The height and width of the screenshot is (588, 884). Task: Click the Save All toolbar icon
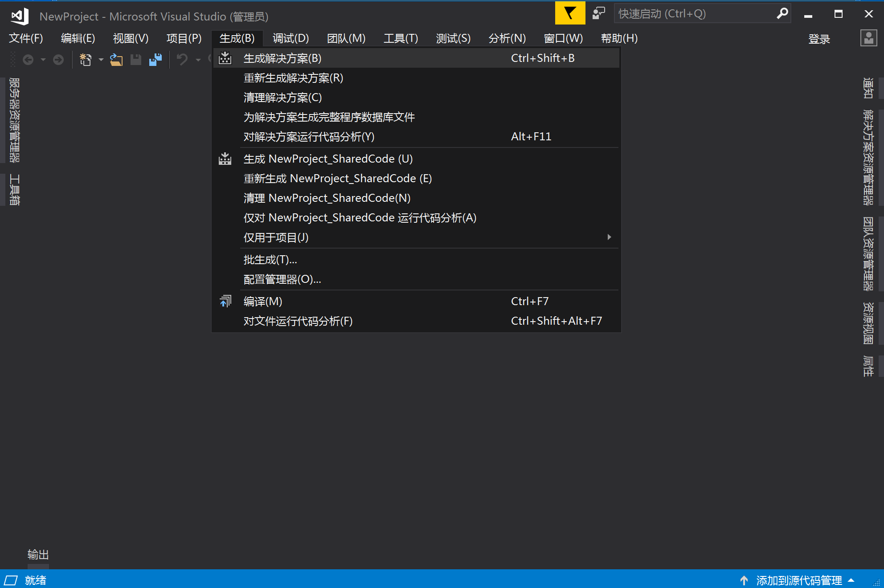pos(156,59)
